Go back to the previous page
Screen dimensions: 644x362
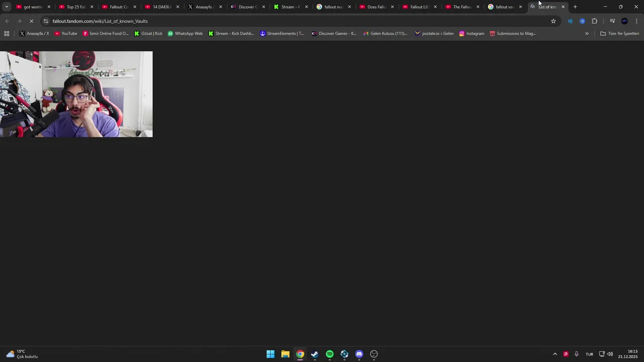7,21
